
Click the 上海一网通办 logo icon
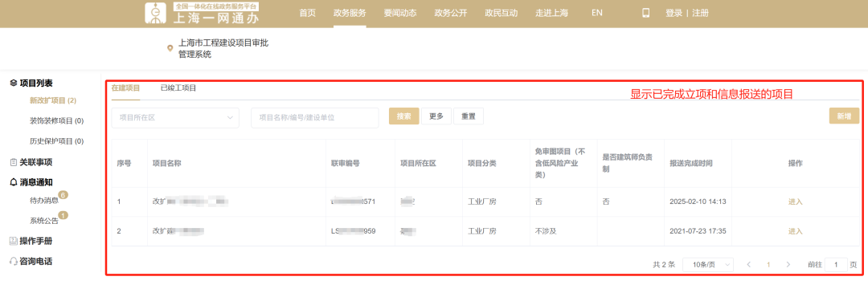156,14
